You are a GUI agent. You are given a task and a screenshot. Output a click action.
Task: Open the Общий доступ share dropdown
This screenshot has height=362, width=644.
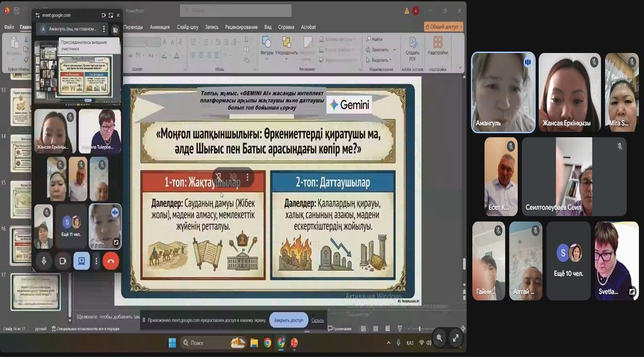point(443,27)
